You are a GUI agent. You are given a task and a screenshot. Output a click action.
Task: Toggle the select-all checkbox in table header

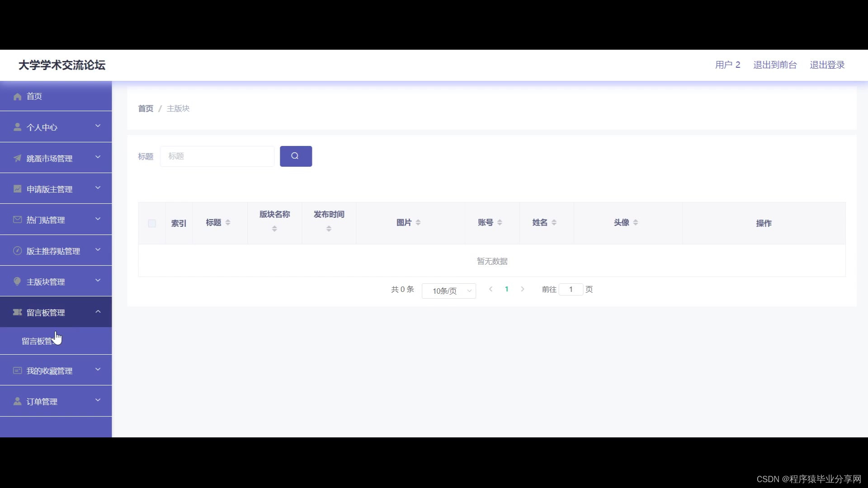point(152,223)
